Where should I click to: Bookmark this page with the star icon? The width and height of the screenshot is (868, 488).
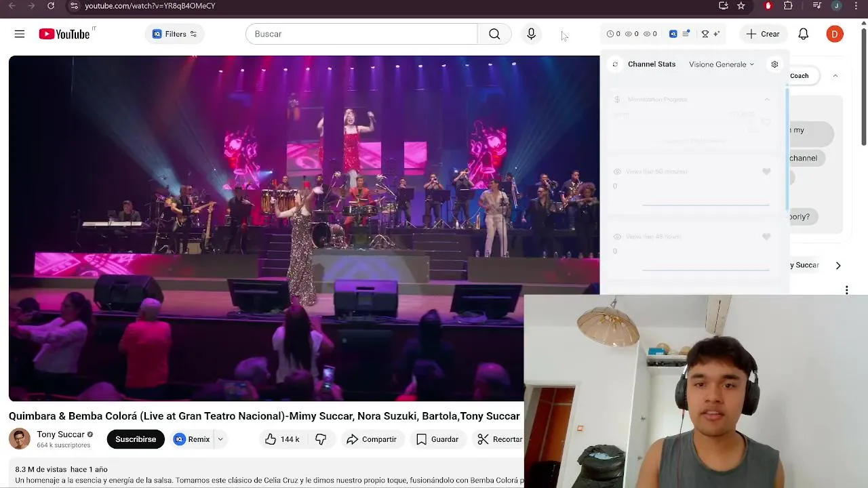pyautogui.click(x=741, y=5)
